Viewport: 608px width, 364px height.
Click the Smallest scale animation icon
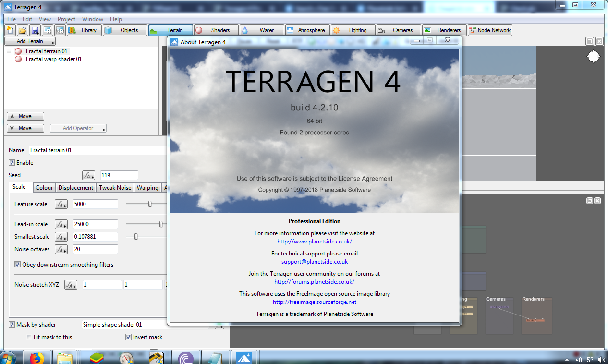pos(61,237)
